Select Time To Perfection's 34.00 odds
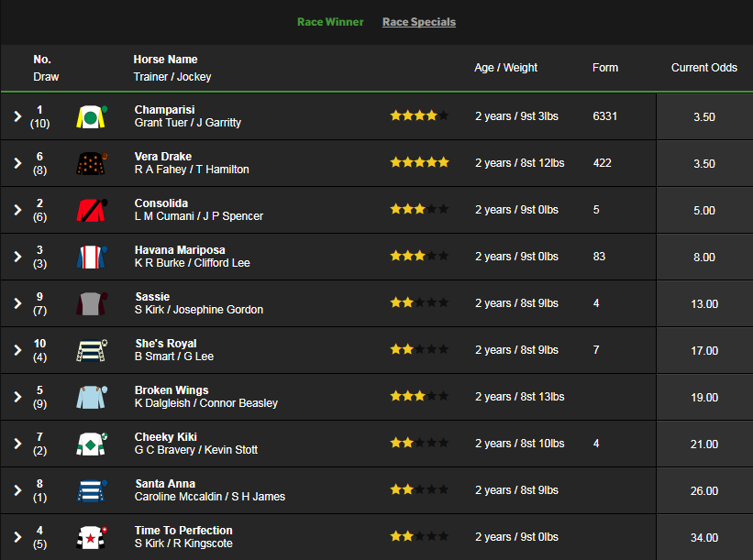This screenshot has width=753, height=560. [704, 537]
